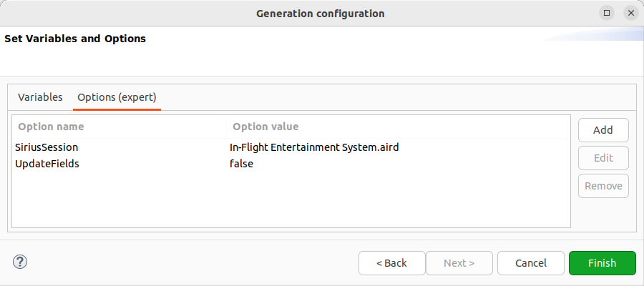Click the Generation configuration title bar
The height and width of the screenshot is (286, 644).
click(x=320, y=13)
